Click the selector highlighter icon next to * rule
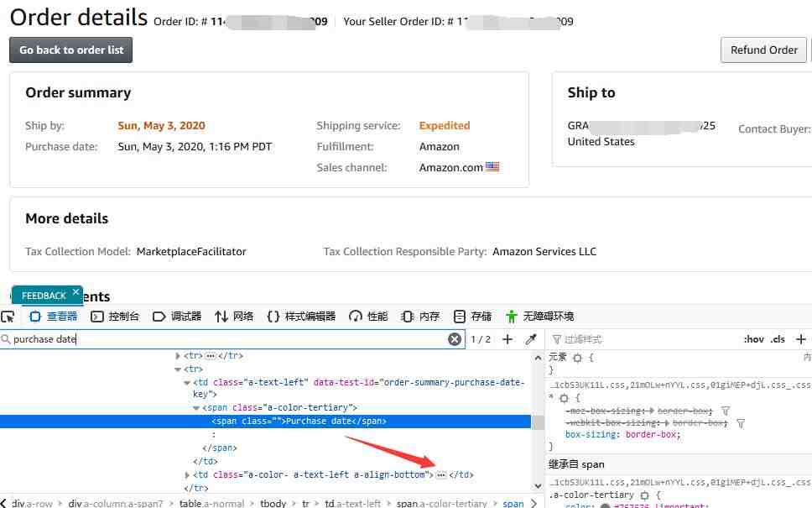 coord(564,398)
